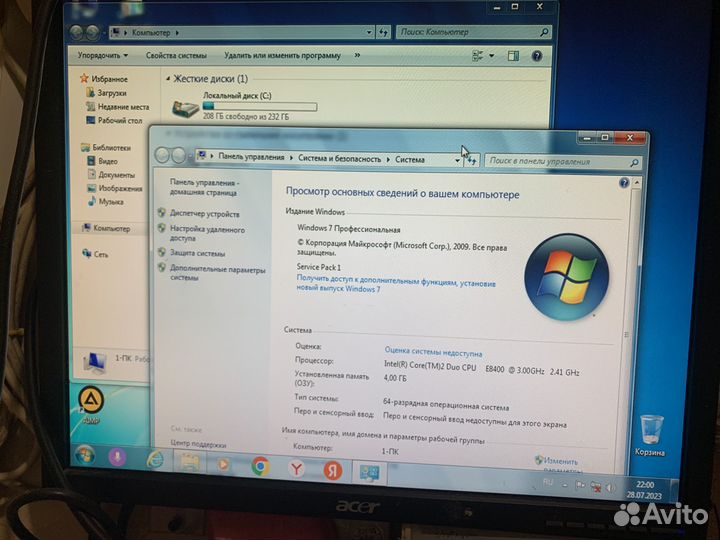Expand breadcrumb arrow after Система и безопасность
The width and height of the screenshot is (720, 540).
click(388, 159)
